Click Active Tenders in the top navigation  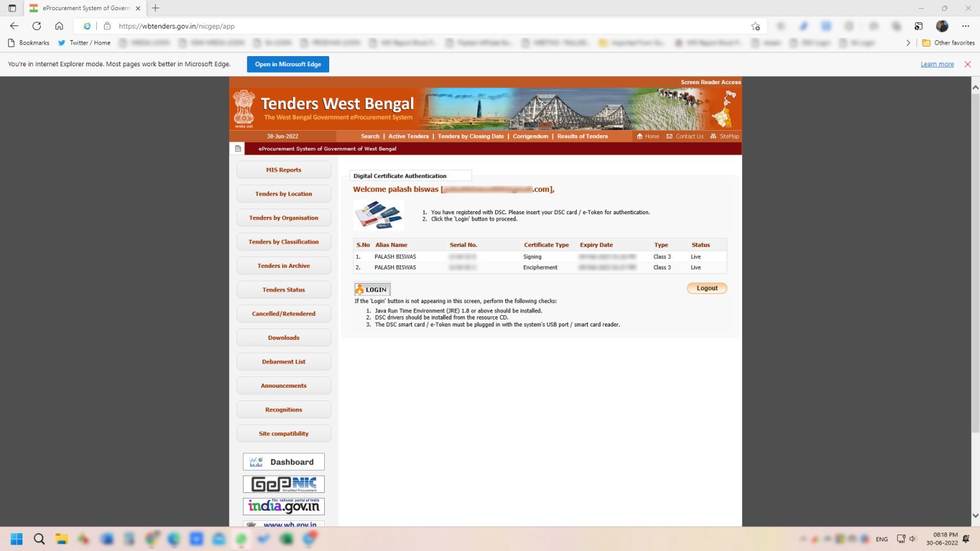click(x=408, y=136)
